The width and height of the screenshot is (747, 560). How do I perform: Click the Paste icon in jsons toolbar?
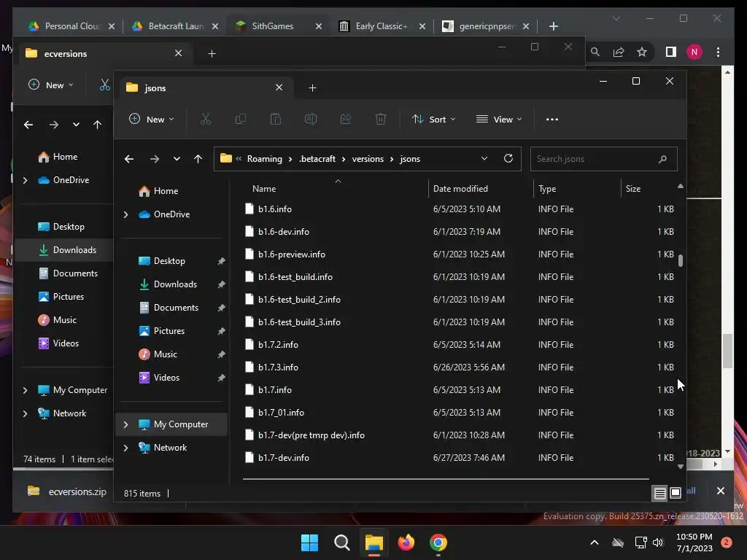pos(275,119)
